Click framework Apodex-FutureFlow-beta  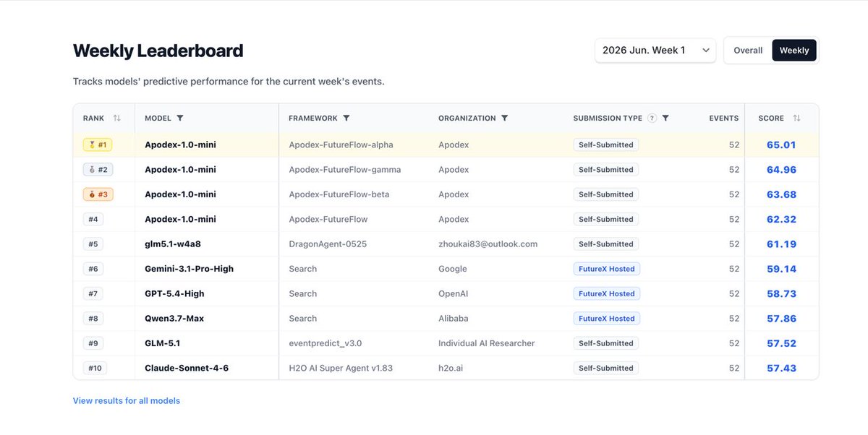point(339,194)
